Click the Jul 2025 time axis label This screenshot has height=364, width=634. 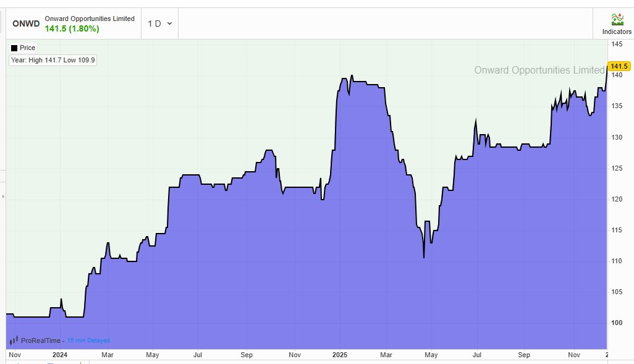click(x=477, y=355)
